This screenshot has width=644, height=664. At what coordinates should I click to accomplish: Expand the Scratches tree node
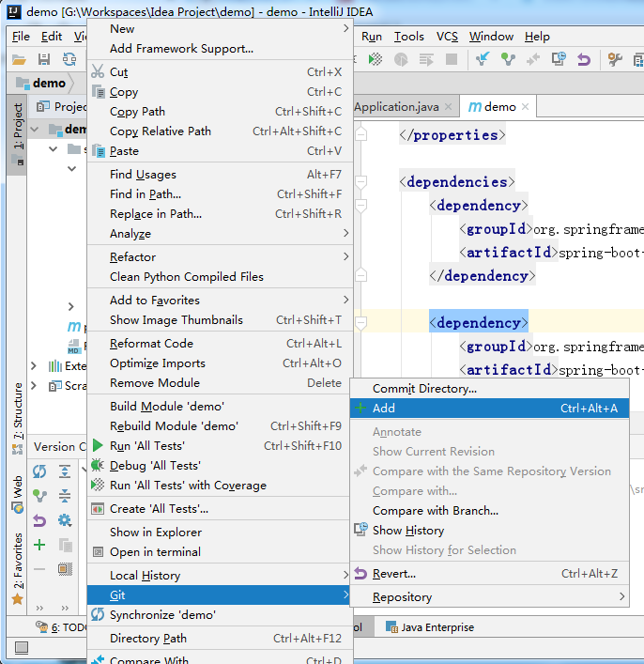[34, 385]
